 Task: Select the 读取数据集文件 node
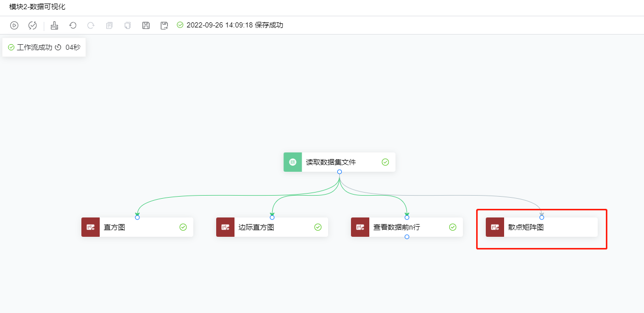tap(339, 162)
